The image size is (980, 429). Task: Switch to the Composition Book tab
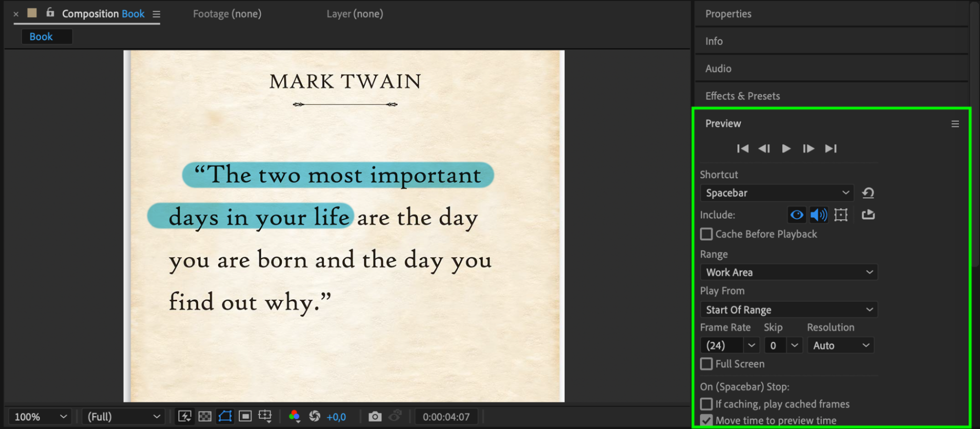pyautogui.click(x=103, y=14)
